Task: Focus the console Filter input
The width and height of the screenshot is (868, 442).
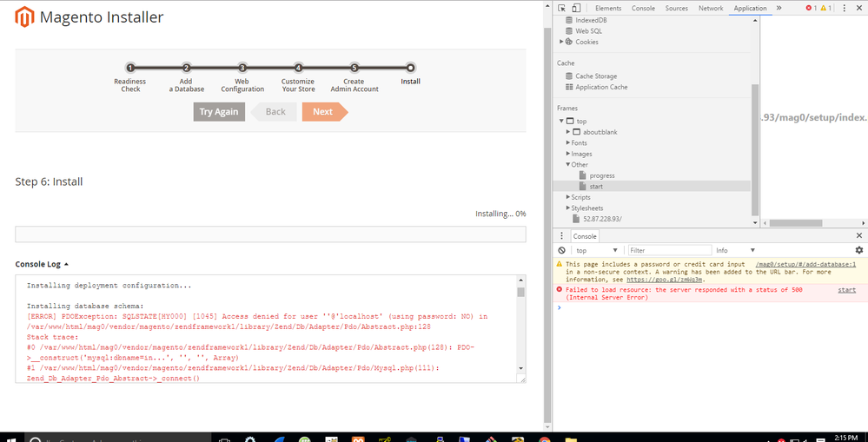Action: coord(670,251)
